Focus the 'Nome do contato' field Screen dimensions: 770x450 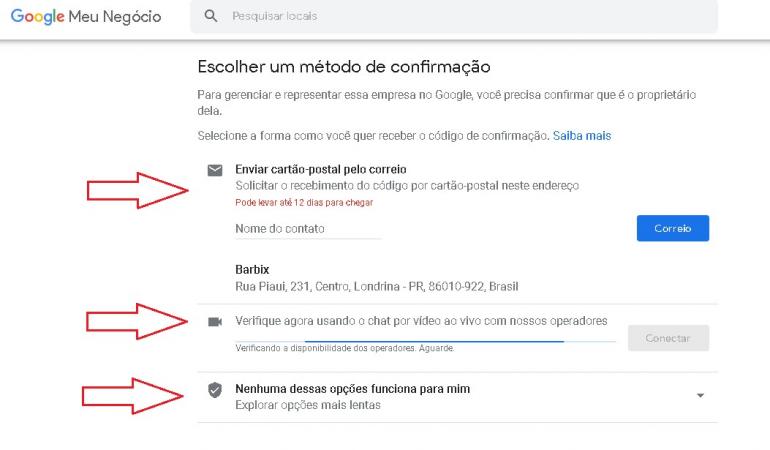[x=308, y=229]
